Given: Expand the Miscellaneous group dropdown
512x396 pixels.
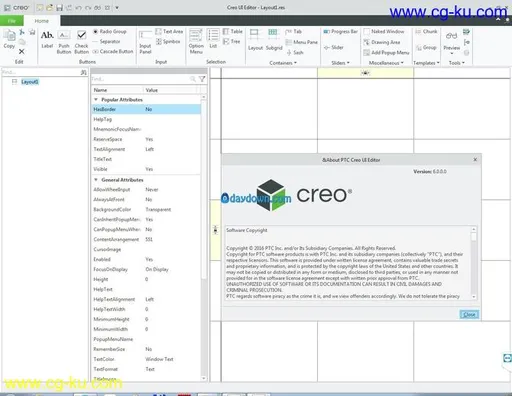Looking at the screenshot, I should [386, 63].
